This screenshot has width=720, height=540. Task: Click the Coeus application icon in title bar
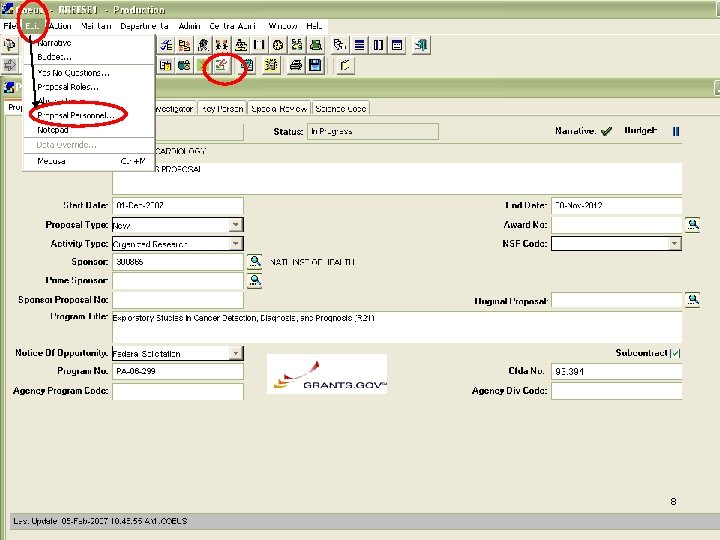(x=8, y=9)
